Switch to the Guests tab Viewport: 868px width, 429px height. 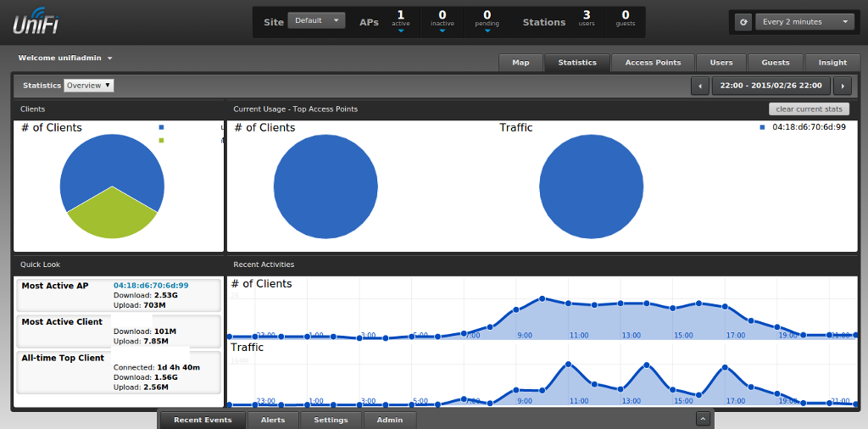776,63
